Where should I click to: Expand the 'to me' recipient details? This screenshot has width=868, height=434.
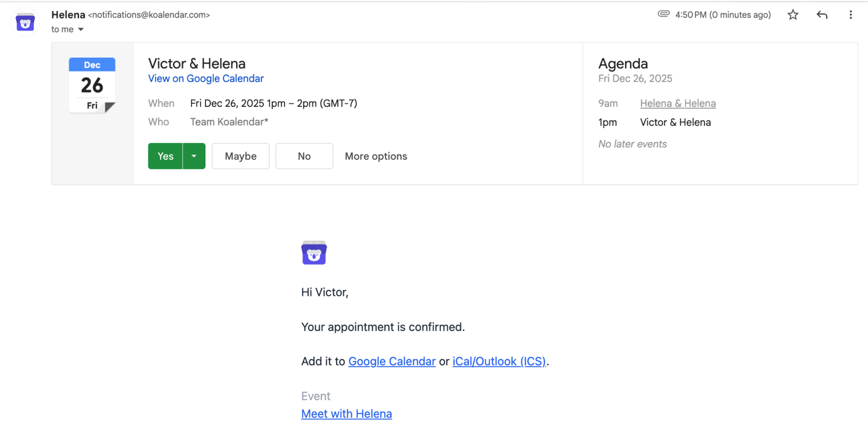(x=68, y=29)
